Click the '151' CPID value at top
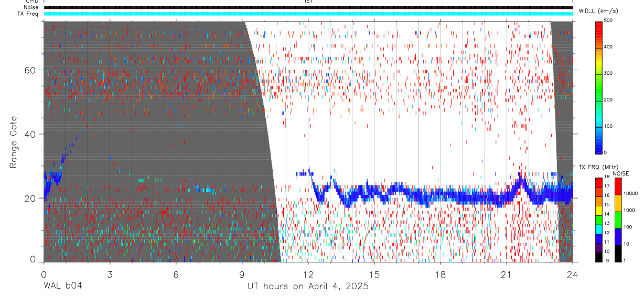Viewport: 644px width, 297px height. point(308,2)
